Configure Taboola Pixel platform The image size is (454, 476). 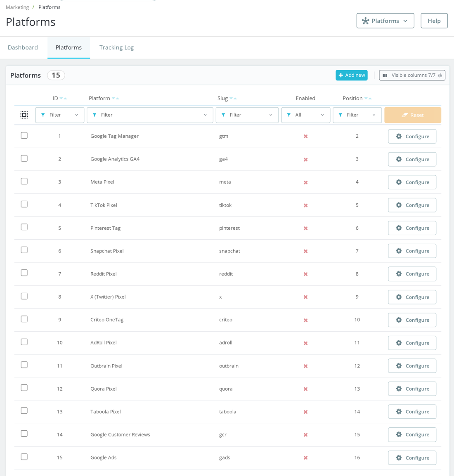[412, 412]
